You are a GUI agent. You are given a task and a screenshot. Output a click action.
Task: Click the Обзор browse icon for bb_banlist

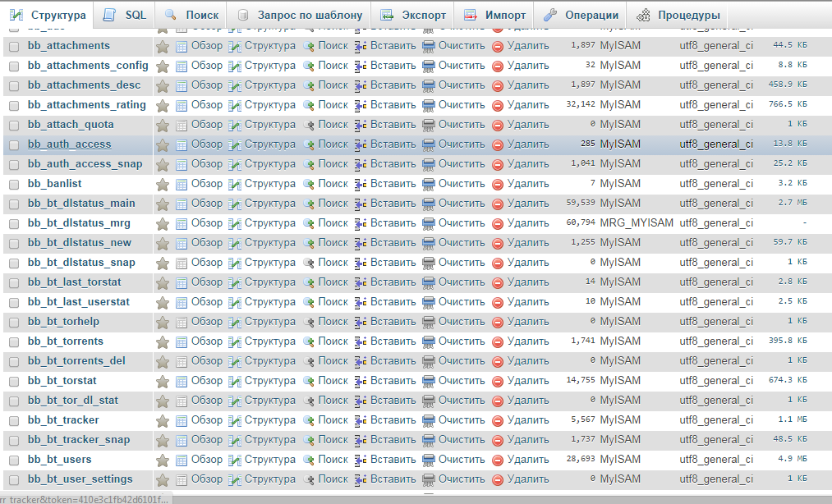182,184
